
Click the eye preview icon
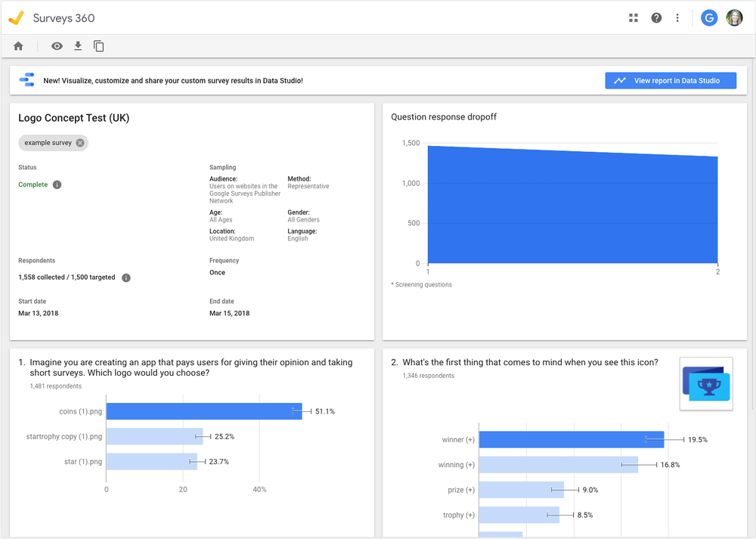(57, 46)
